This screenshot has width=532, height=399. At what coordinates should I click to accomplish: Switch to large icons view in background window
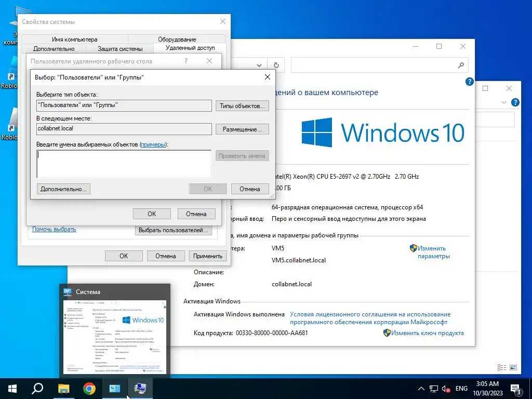[x=513, y=367]
